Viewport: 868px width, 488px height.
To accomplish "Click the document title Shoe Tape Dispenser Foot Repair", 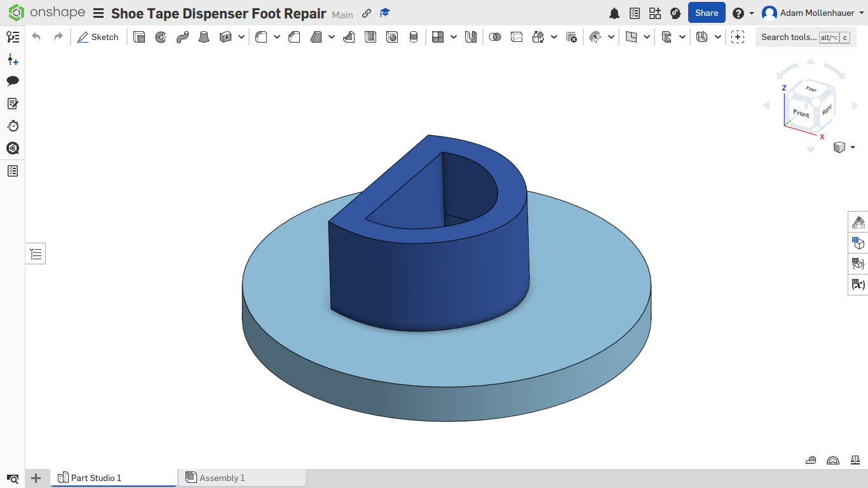I will click(x=219, y=13).
